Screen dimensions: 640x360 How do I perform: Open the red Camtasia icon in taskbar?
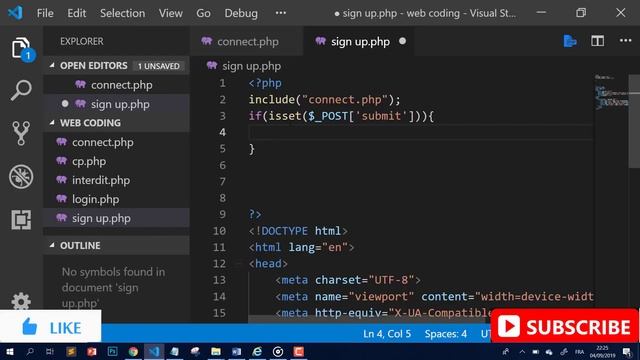click(299, 351)
